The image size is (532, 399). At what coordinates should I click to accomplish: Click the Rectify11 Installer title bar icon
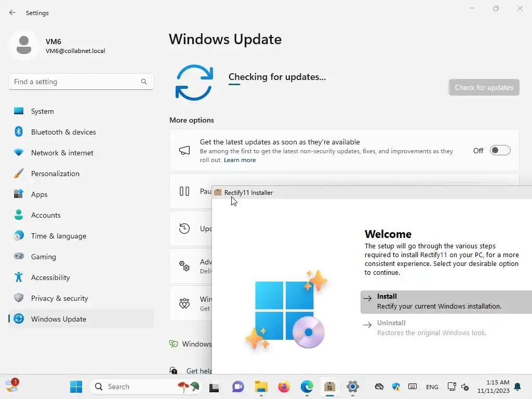tap(218, 192)
